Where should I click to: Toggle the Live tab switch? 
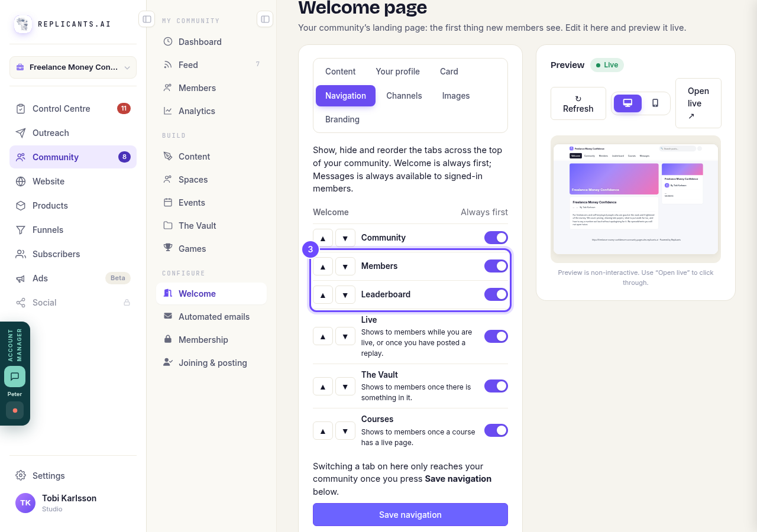496,336
